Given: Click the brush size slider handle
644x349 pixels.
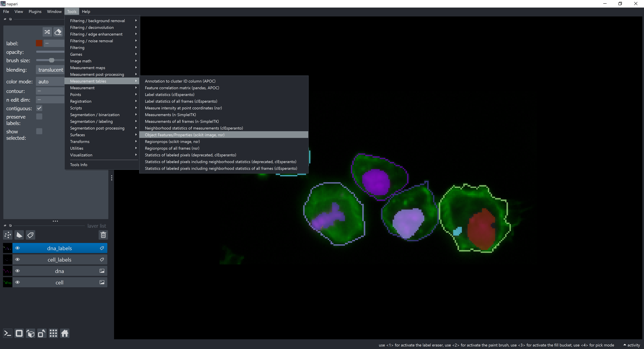Looking at the screenshot, I should 51,60.
